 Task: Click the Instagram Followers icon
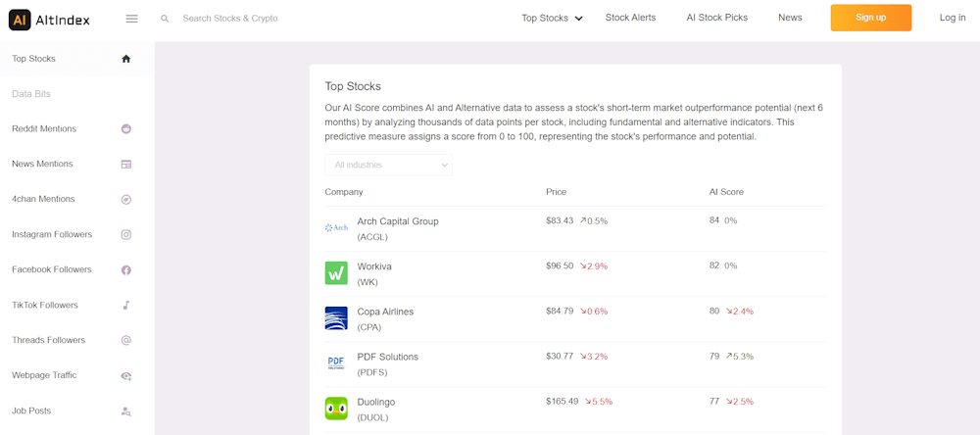tap(126, 235)
